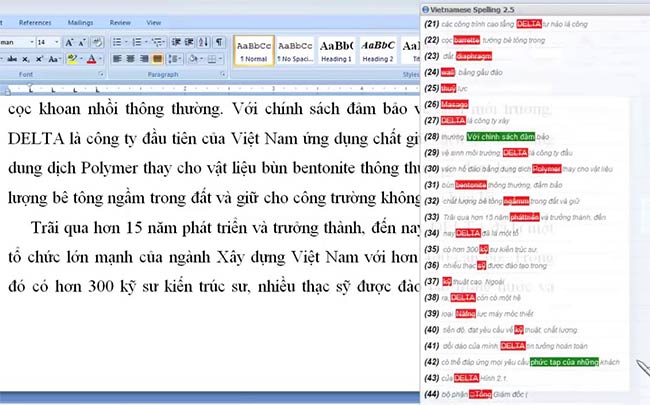
Task: Click the Clear Formatting icon
Action: pos(97,42)
